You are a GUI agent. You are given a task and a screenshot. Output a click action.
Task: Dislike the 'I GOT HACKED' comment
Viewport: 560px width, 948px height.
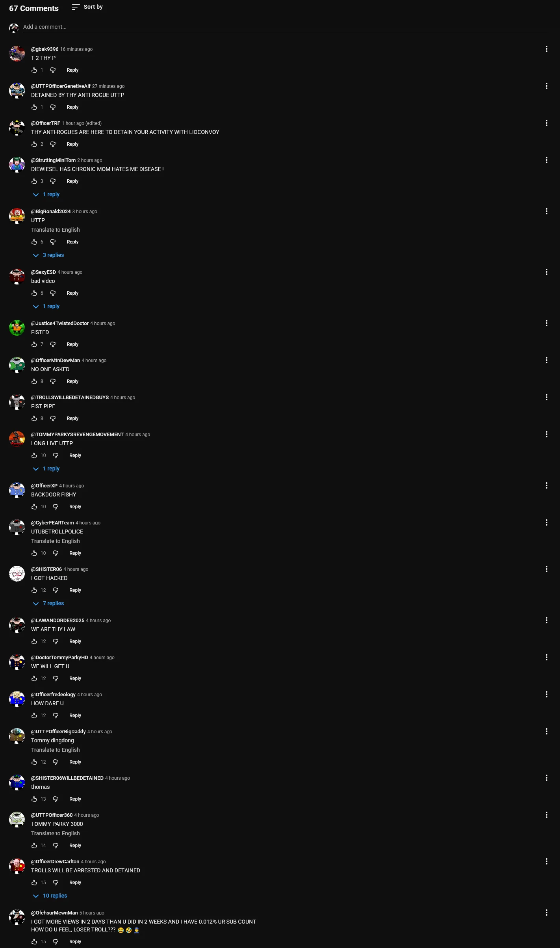[x=56, y=590]
